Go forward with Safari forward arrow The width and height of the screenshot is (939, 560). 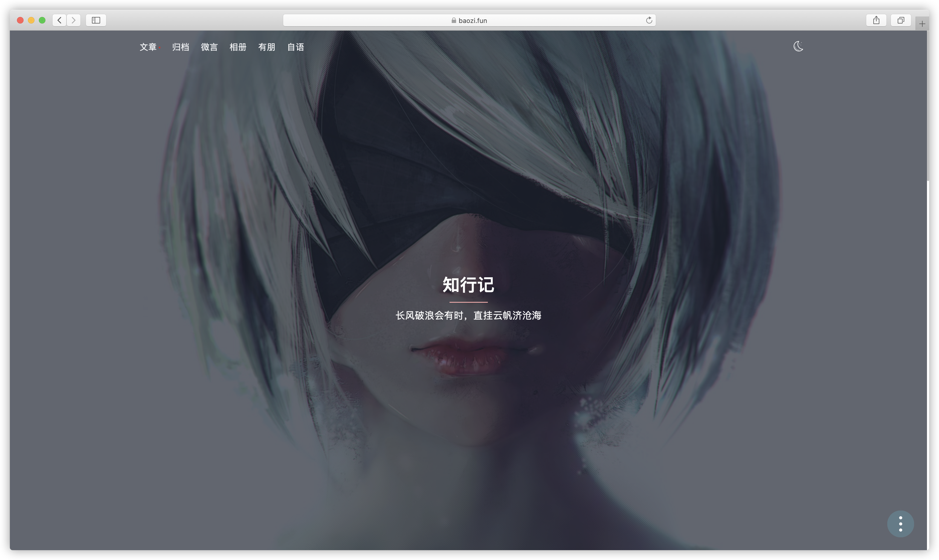[74, 21]
